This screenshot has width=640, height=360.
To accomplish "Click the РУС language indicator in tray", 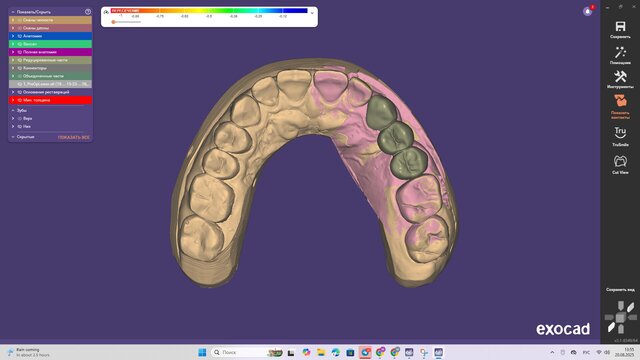I will click(x=586, y=352).
